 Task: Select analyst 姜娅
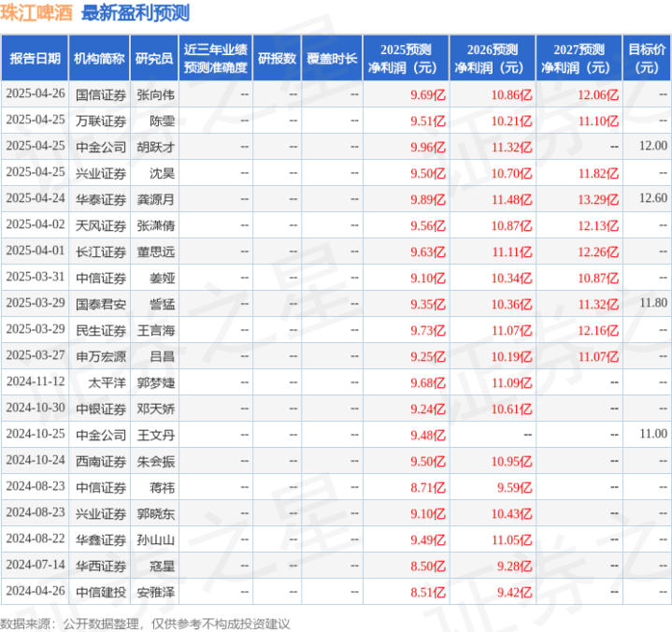(x=162, y=279)
